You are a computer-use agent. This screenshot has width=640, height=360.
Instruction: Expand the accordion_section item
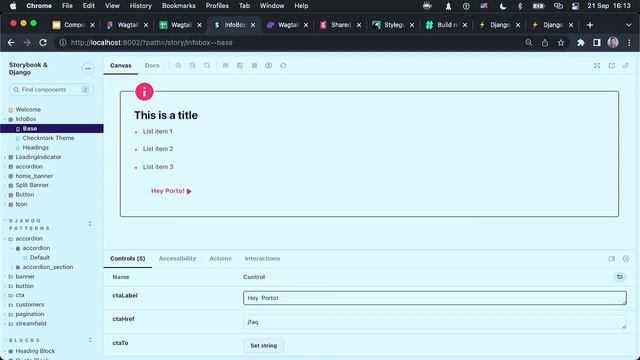click(48, 267)
